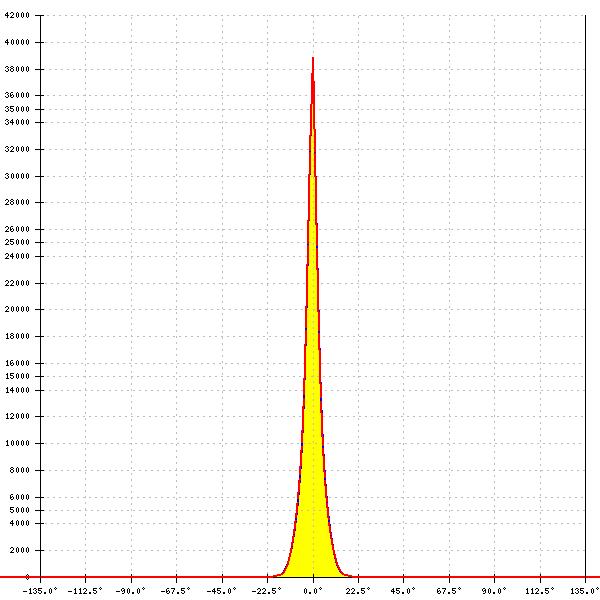Click the 12000 y-axis label

click(17, 416)
